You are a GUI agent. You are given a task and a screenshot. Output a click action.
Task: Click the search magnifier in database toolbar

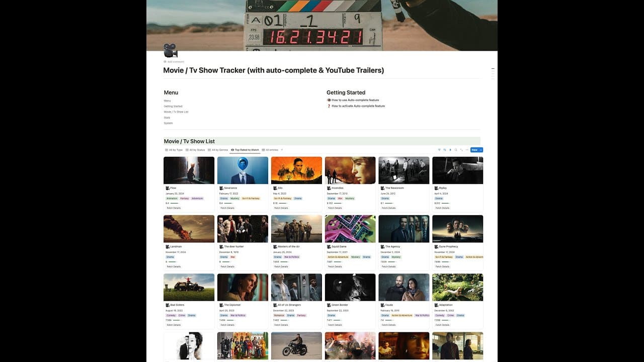pyautogui.click(x=456, y=150)
